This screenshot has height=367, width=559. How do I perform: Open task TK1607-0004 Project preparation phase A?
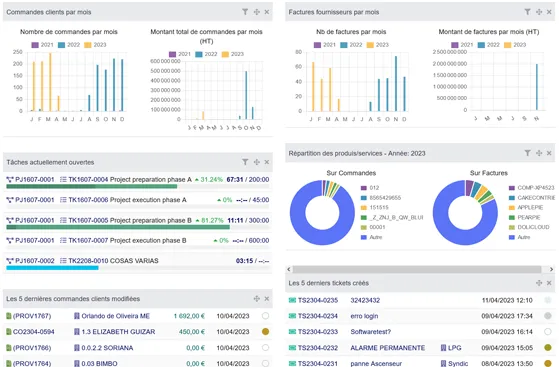[126, 179]
